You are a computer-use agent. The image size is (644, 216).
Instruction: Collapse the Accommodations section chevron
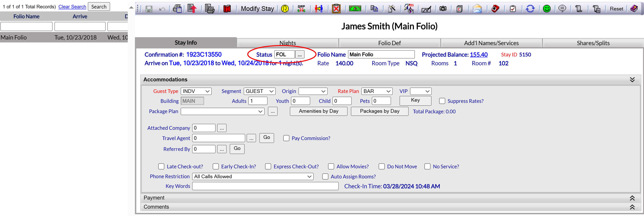[x=632, y=79]
